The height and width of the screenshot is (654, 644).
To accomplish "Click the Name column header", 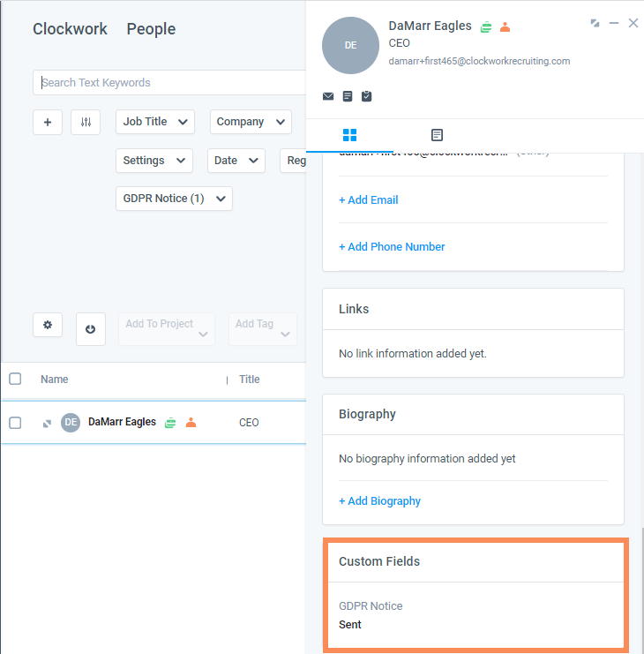I will [x=54, y=380].
